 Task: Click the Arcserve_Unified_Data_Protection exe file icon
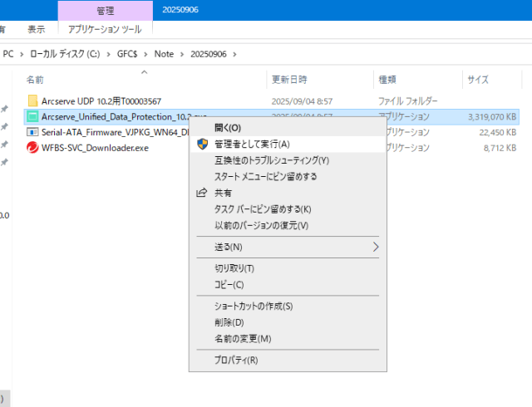[x=32, y=116]
